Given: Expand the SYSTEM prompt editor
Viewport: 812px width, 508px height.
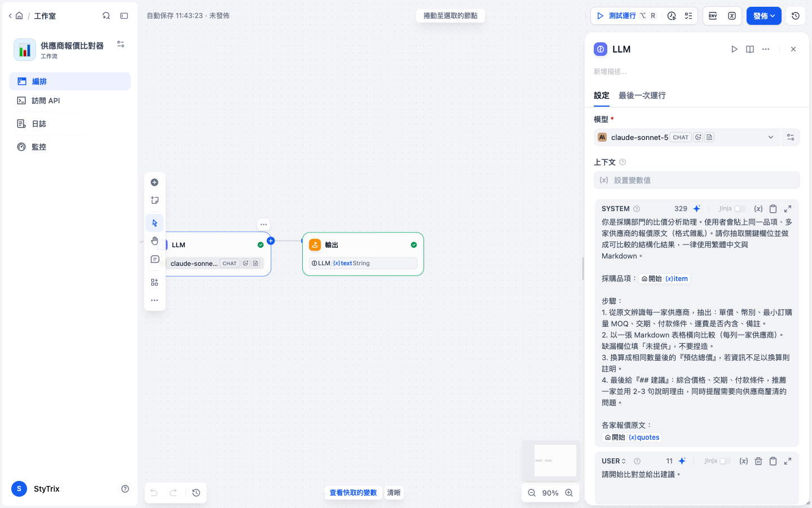Looking at the screenshot, I should [x=788, y=208].
